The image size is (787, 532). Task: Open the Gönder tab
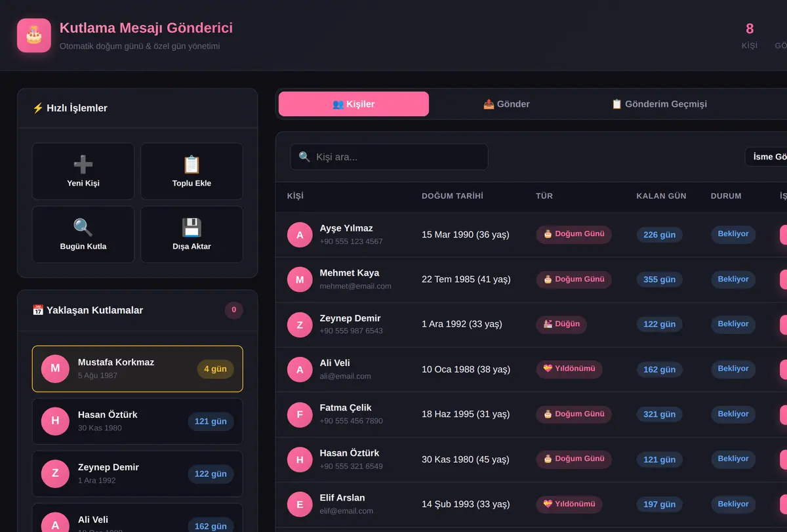pos(506,104)
